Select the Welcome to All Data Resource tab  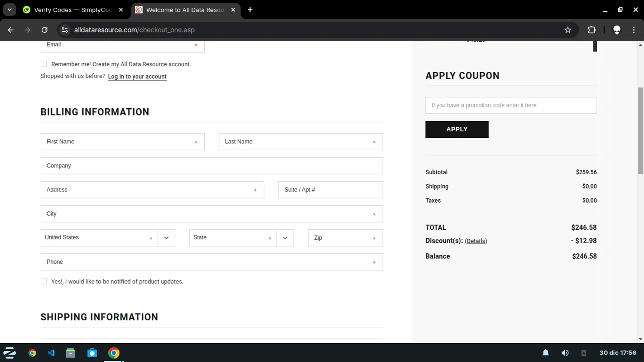(185, 9)
